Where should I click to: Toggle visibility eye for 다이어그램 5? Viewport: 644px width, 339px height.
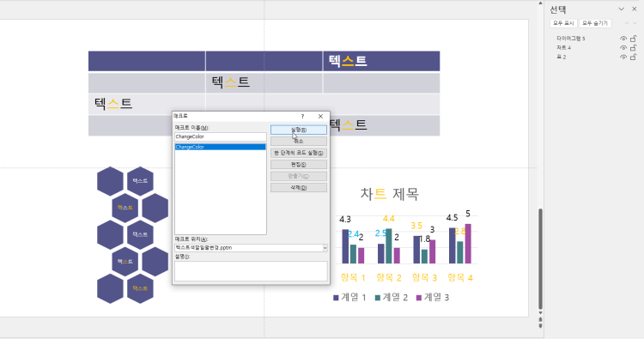623,39
